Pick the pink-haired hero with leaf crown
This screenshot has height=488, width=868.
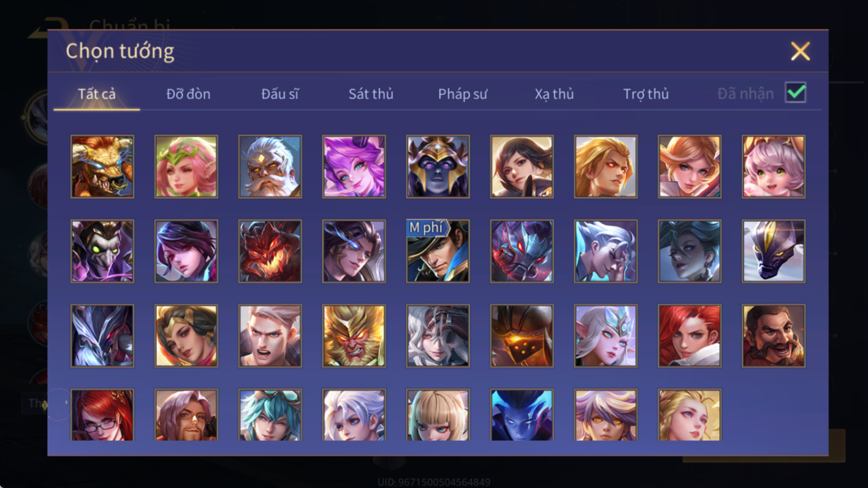click(186, 167)
